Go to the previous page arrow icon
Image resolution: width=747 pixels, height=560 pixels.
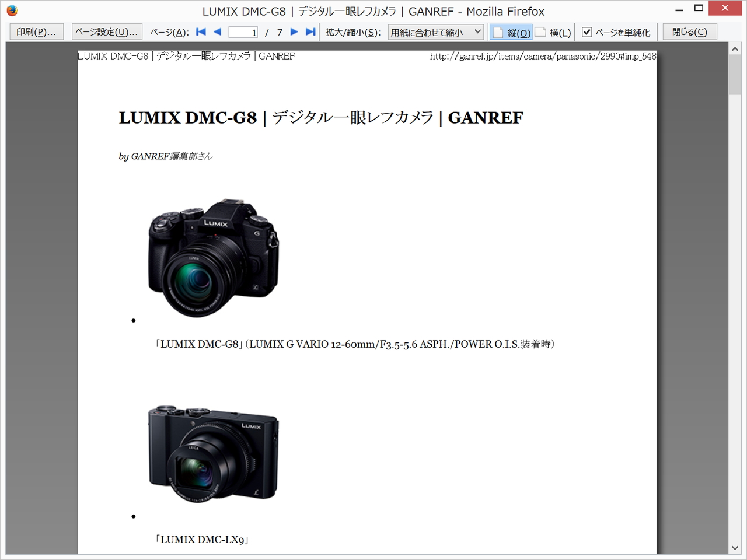(x=217, y=32)
